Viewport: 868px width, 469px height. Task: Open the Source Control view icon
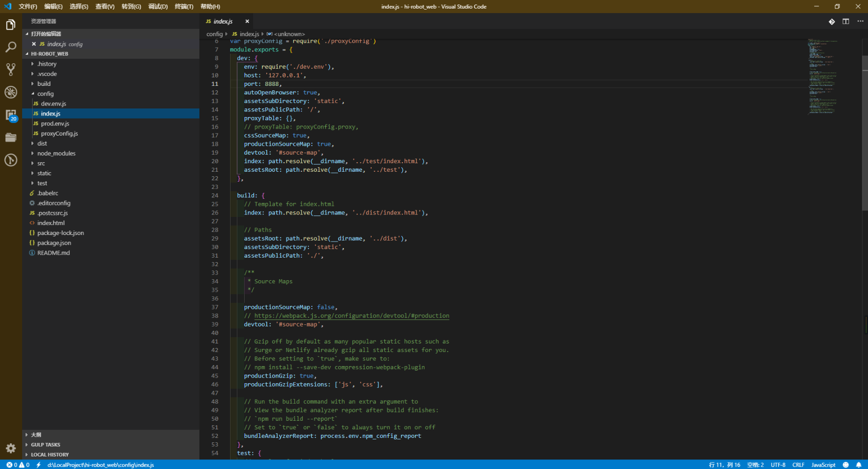click(11, 70)
